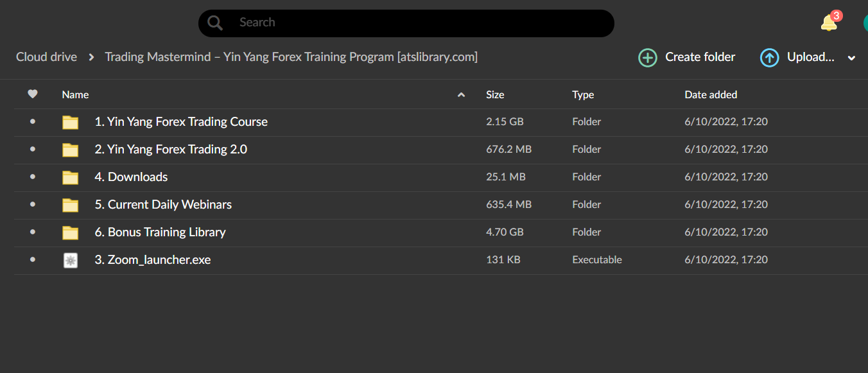Click the heart icon in the list header
This screenshot has height=373, width=868.
(33, 94)
